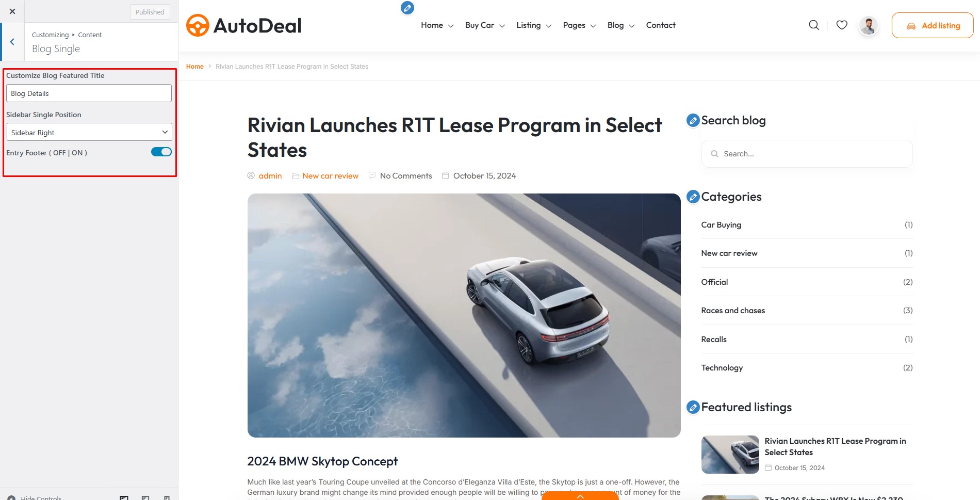
Task: Toggle the Entry Footer switch
Action: [161, 152]
